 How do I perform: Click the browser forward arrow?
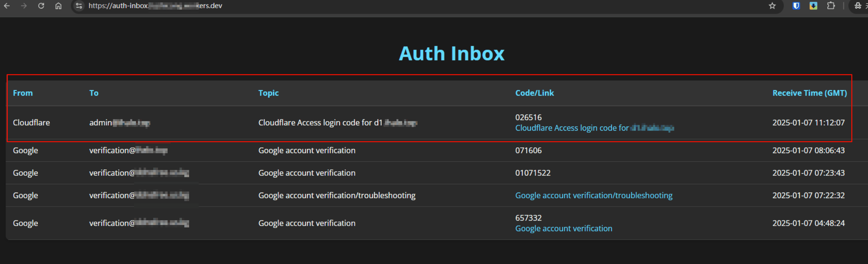(24, 6)
